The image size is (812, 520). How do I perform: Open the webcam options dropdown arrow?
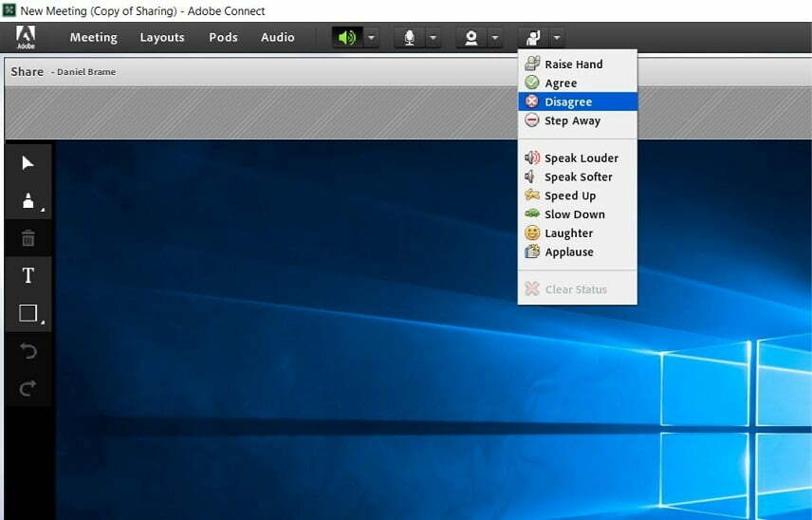(495, 37)
